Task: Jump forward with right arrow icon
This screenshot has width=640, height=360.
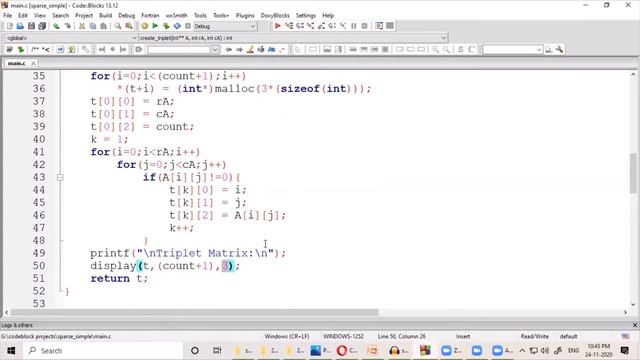Action: click(x=240, y=49)
